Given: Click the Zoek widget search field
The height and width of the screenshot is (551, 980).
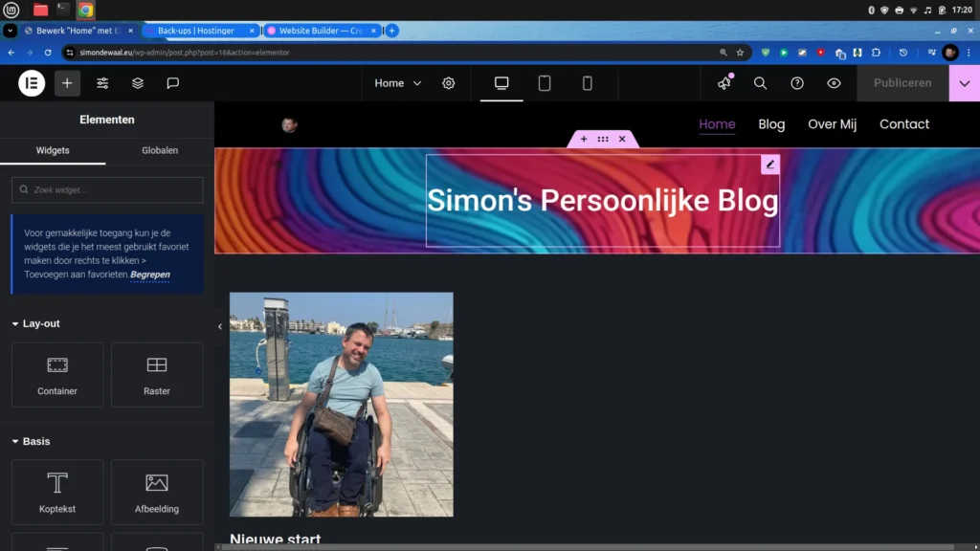Looking at the screenshot, I should (x=107, y=189).
